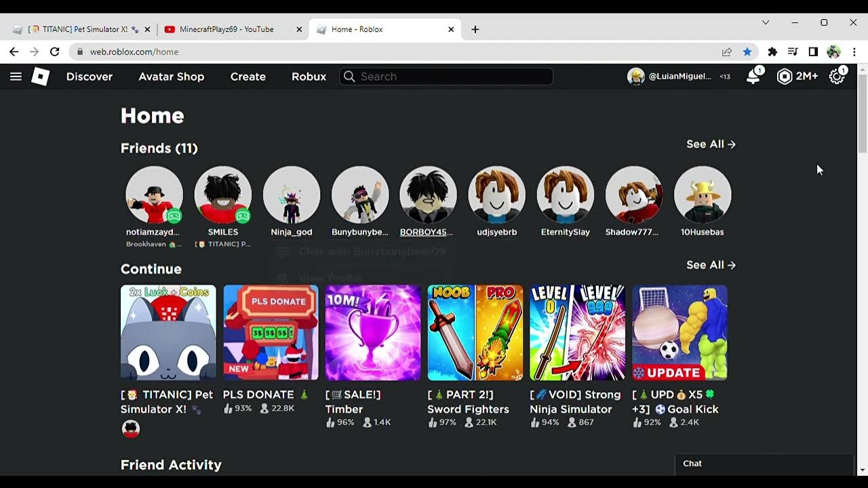Image resolution: width=868 pixels, height=488 pixels.
Task: Open friend 10Husebas avatar
Action: [703, 195]
